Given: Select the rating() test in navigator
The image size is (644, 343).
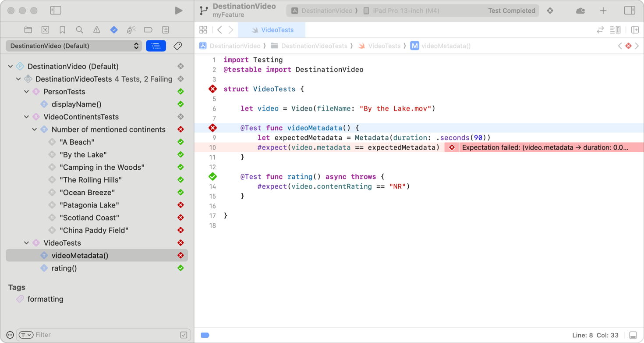Looking at the screenshot, I should pyautogui.click(x=64, y=268).
